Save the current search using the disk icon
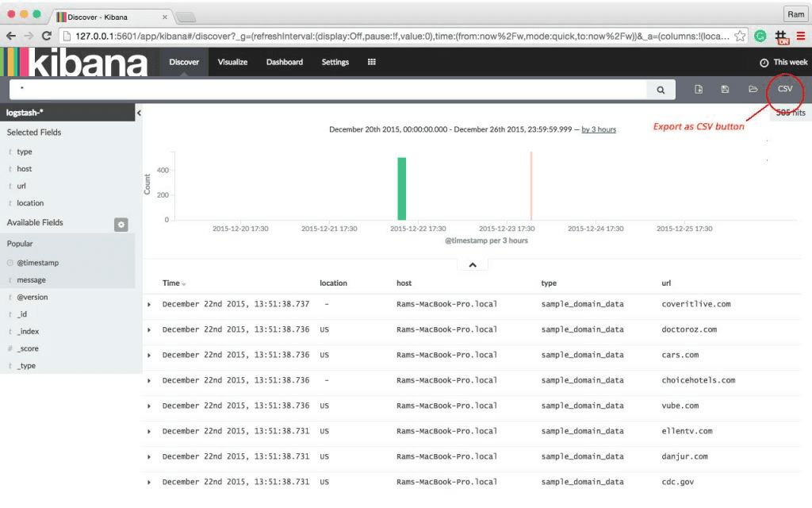812x508 pixels. pos(724,89)
